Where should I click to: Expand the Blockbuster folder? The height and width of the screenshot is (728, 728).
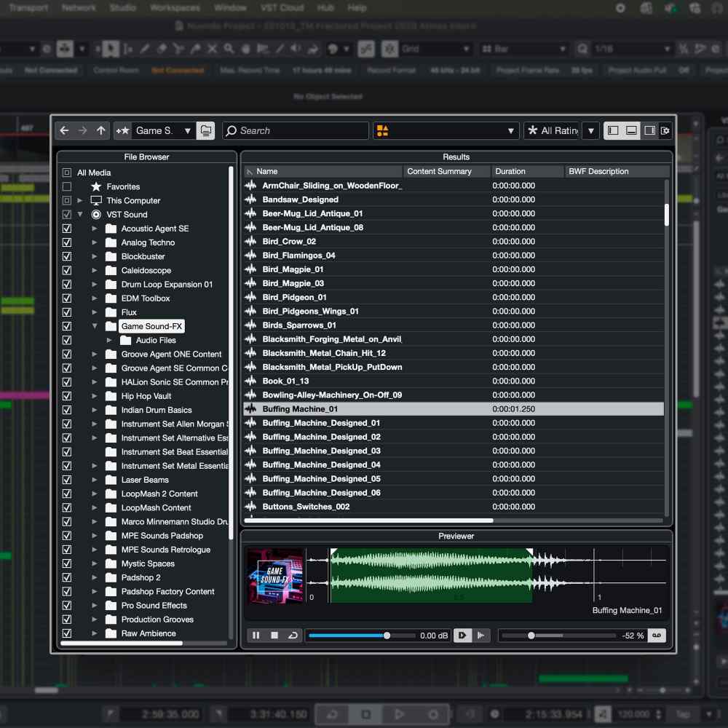pos(95,257)
